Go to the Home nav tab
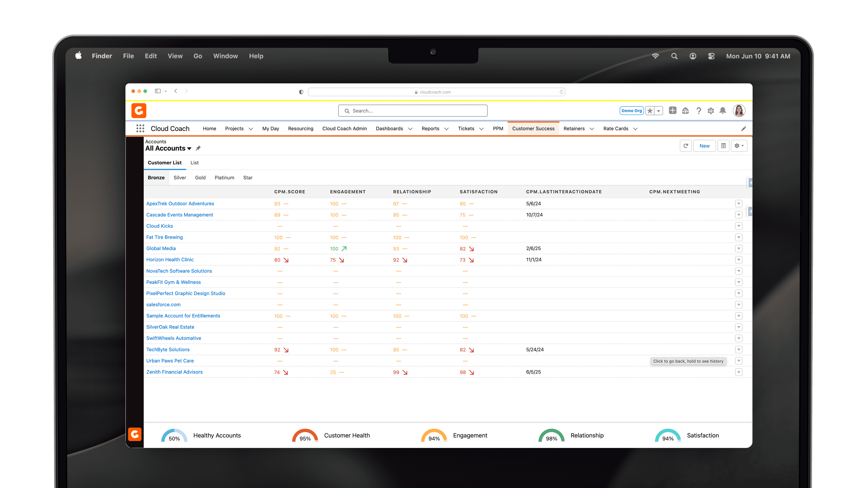Image resolution: width=868 pixels, height=488 pixels. (209, 129)
